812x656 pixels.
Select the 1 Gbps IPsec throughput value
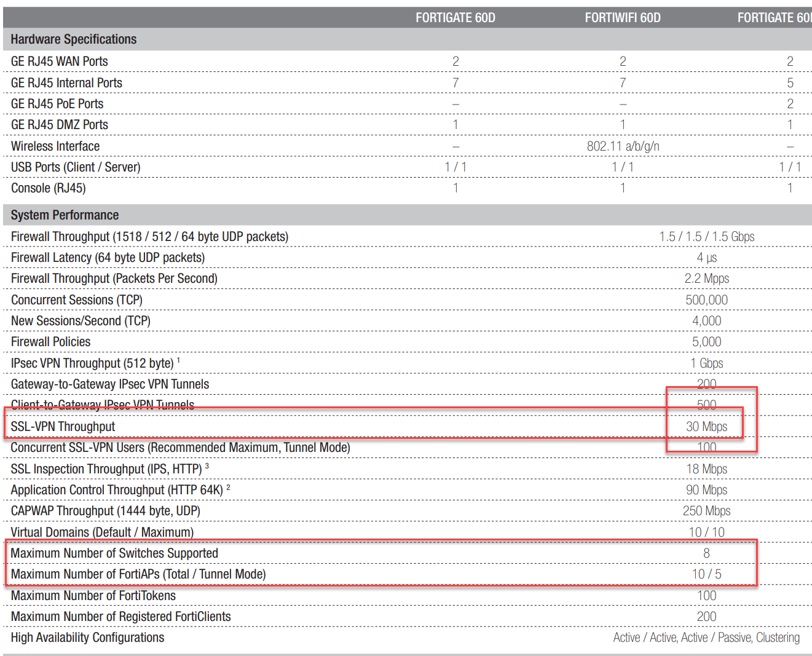tap(707, 363)
